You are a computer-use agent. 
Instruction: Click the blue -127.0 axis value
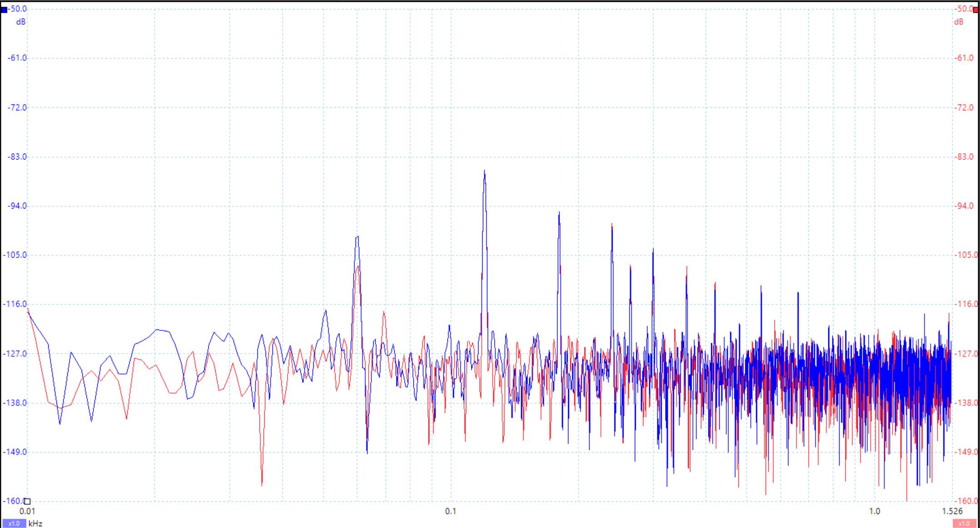pyautogui.click(x=15, y=354)
